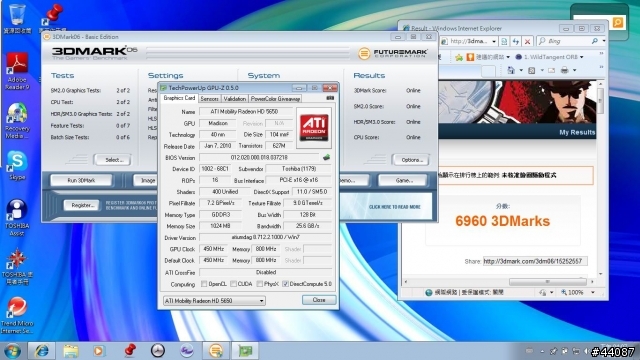Open the Adobe Reader 9 desktop icon

click(17, 71)
